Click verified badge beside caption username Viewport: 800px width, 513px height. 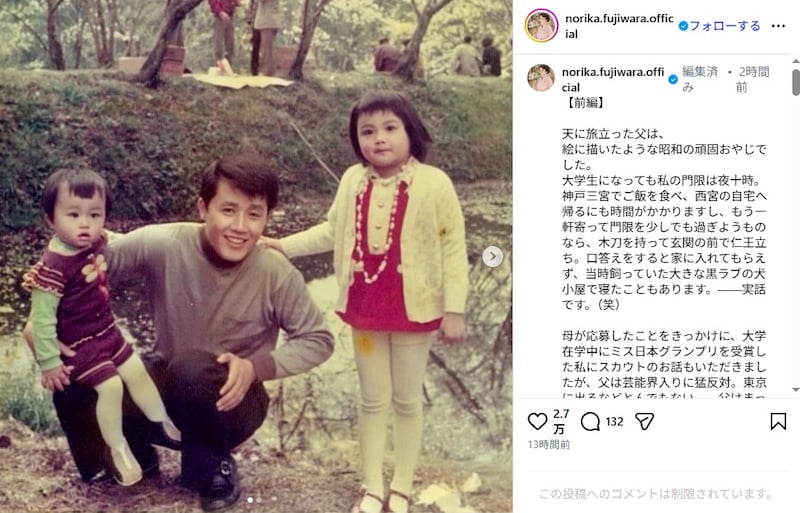click(673, 79)
